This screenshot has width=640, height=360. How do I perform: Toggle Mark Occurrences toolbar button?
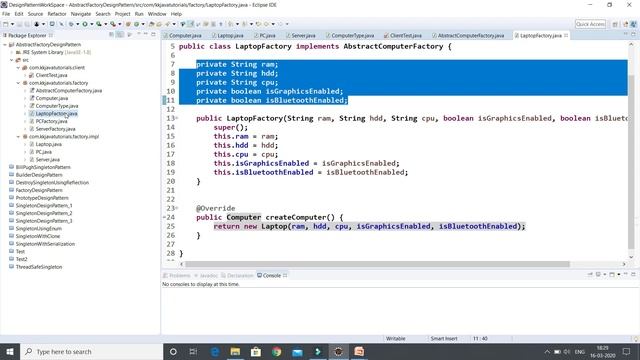pyautogui.click(x=190, y=24)
